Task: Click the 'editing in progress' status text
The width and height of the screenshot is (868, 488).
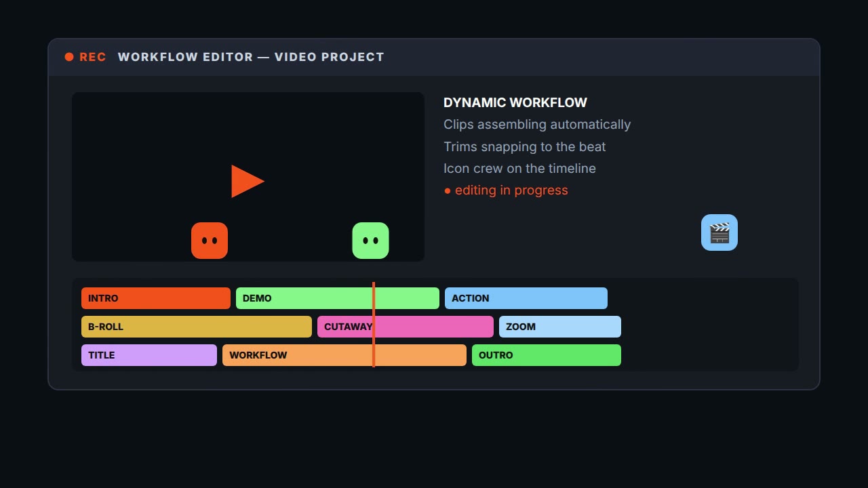Action: 506,190
